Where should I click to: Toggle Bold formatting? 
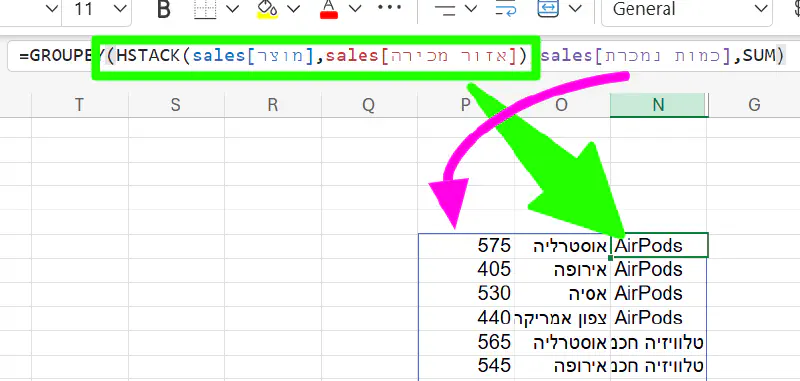(163, 9)
